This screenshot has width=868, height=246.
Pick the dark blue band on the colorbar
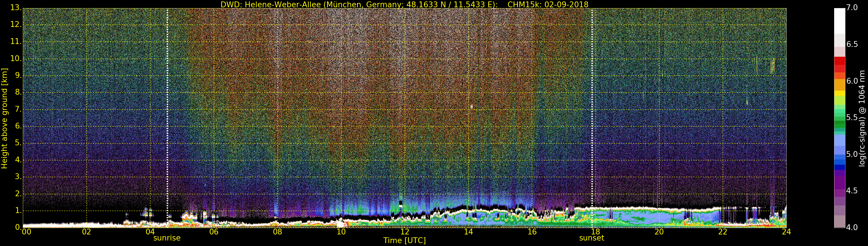[839, 167]
